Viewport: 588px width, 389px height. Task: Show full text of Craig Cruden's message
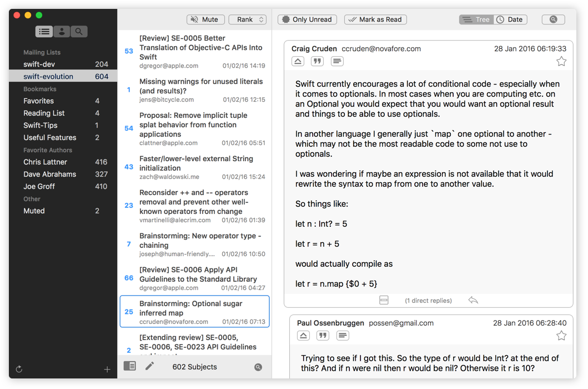click(337, 61)
